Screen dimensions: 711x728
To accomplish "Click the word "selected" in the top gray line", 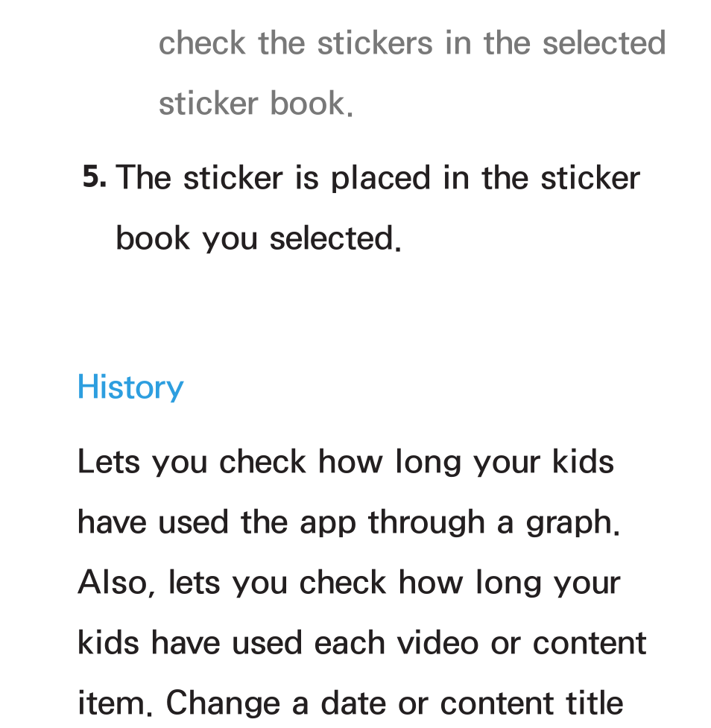I will (604, 43).
